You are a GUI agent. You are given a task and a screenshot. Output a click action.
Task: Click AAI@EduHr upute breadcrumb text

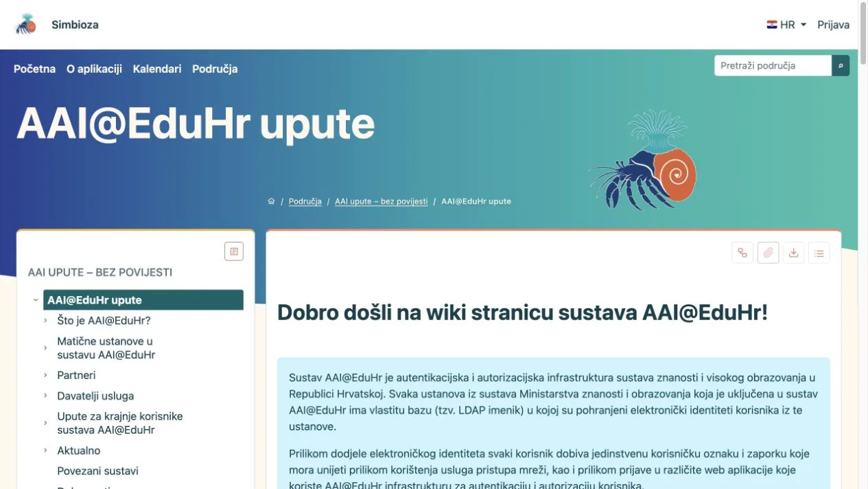pos(476,201)
